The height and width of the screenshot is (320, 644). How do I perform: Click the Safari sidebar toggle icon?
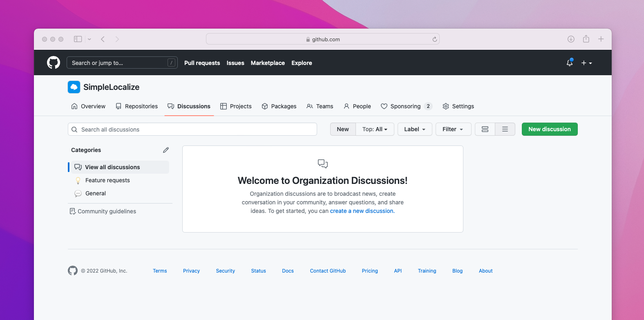pos(78,39)
